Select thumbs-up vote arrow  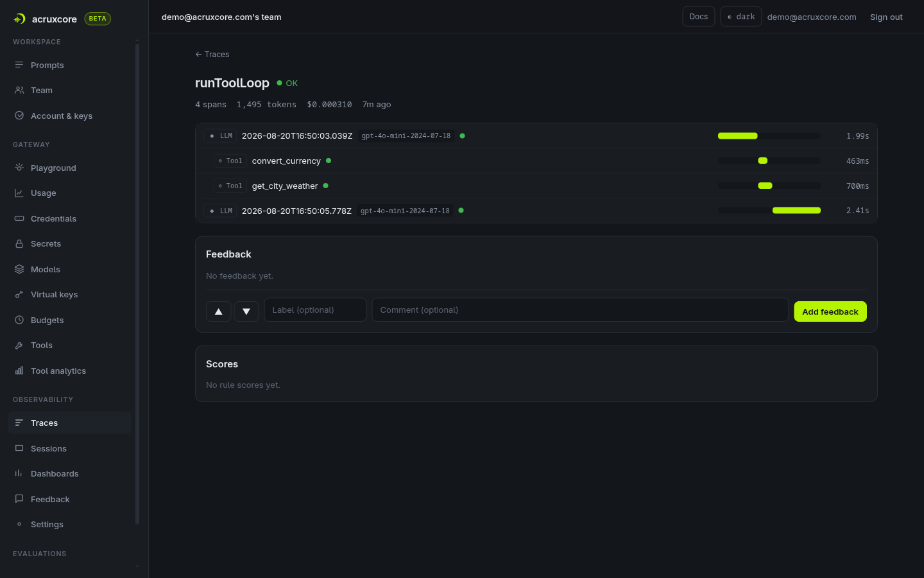coord(219,311)
